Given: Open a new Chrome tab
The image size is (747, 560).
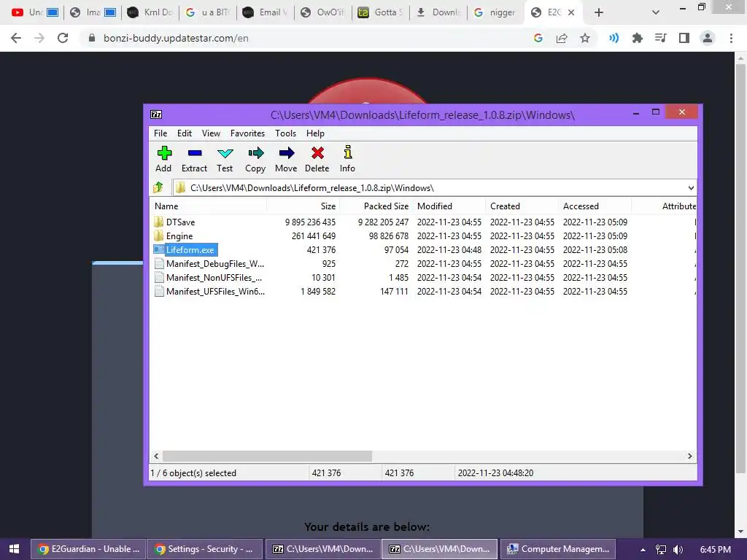Looking at the screenshot, I should point(599,12).
